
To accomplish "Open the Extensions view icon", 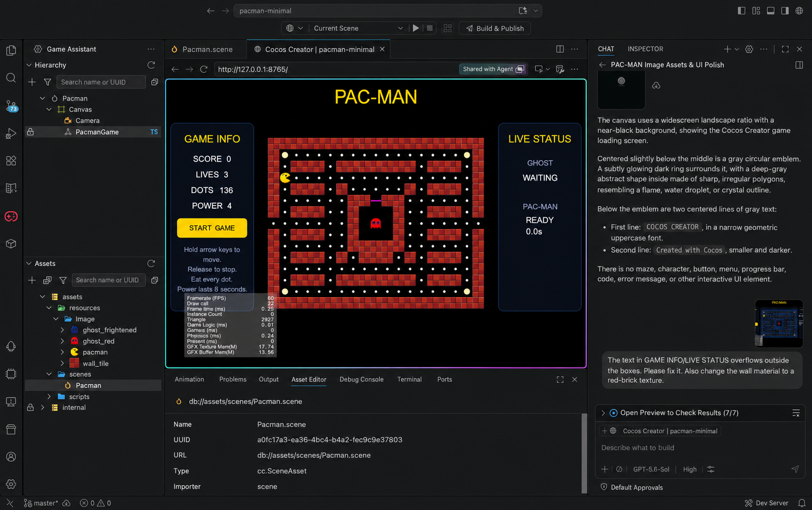I will tap(11, 161).
